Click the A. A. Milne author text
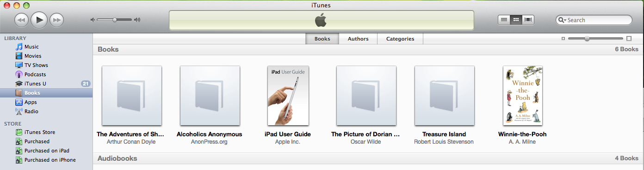Screen dimensions: 644x170 coord(522,142)
